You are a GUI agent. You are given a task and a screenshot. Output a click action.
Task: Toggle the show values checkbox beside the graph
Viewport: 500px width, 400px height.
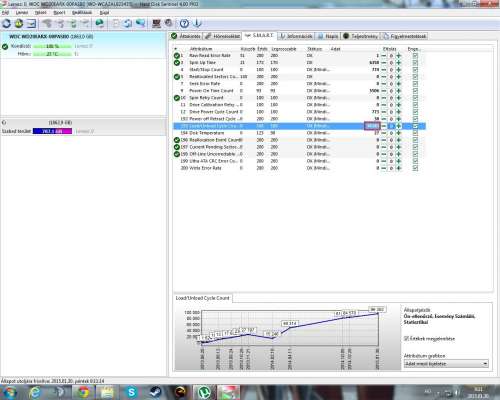tap(406, 339)
